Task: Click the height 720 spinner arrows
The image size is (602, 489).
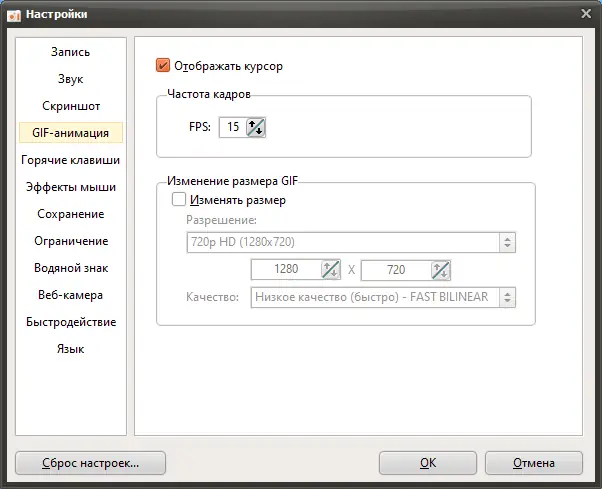Action: click(441, 269)
